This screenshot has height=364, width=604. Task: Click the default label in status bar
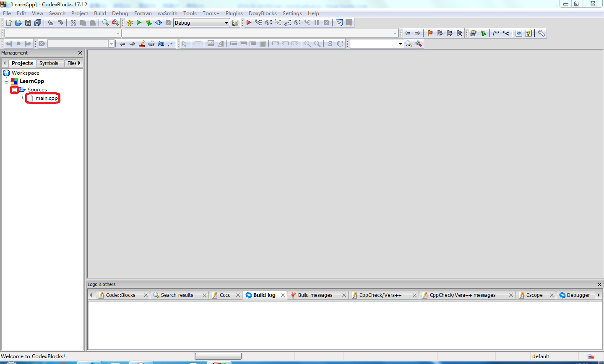[x=541, y=356]
